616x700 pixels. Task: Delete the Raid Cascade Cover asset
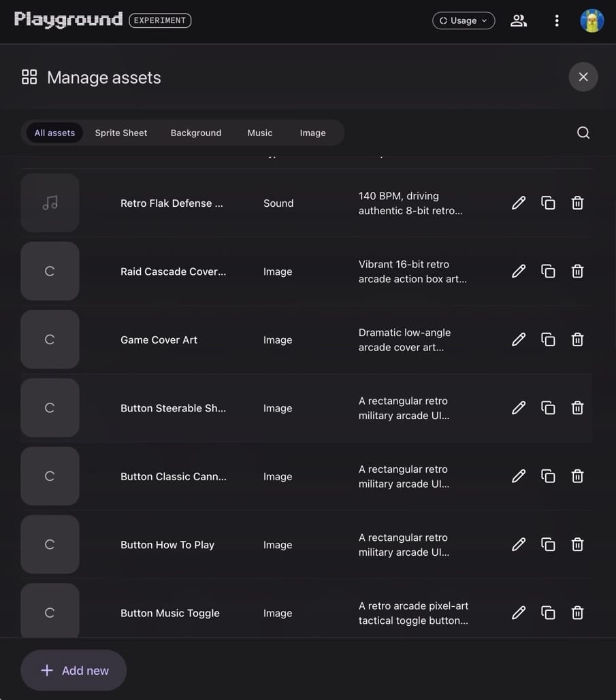578,271
